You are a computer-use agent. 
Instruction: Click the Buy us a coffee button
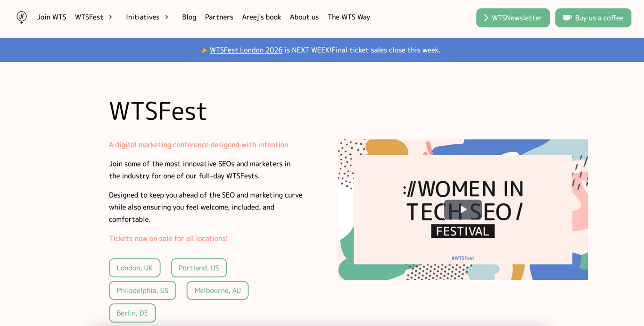pyautogui.click(x=593, y=18)
